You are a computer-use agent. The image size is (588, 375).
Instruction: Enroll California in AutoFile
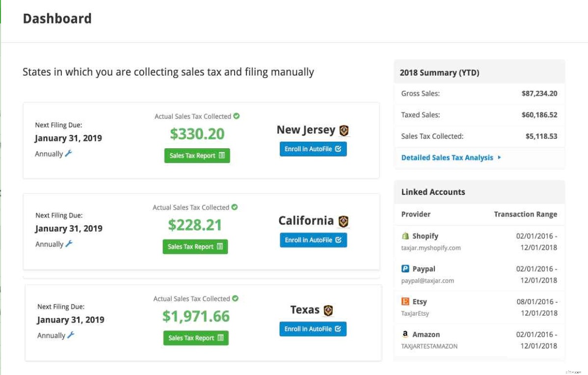coord(313,240)
